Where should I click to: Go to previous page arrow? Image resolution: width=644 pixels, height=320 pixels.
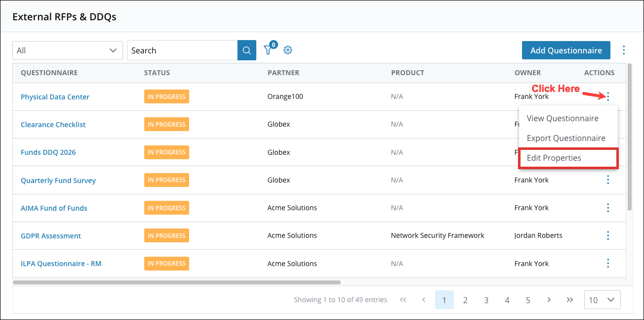click(x=424, y=300)
